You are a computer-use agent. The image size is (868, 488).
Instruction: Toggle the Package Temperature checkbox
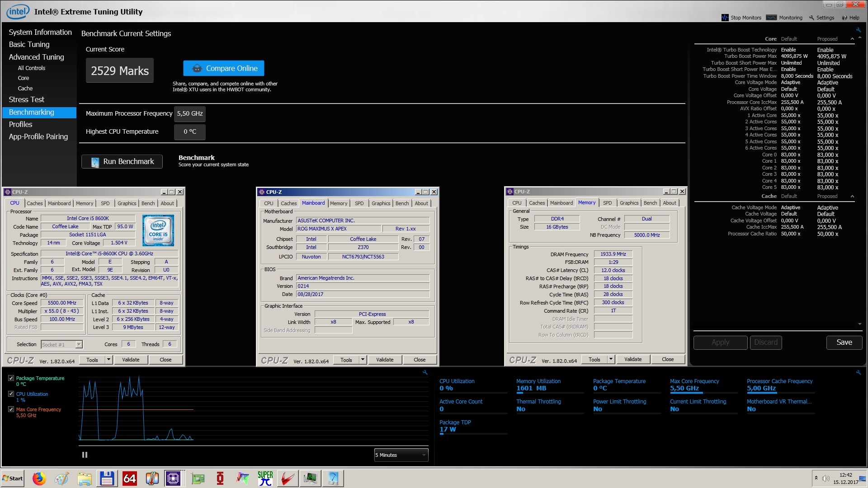click(11, 378)
